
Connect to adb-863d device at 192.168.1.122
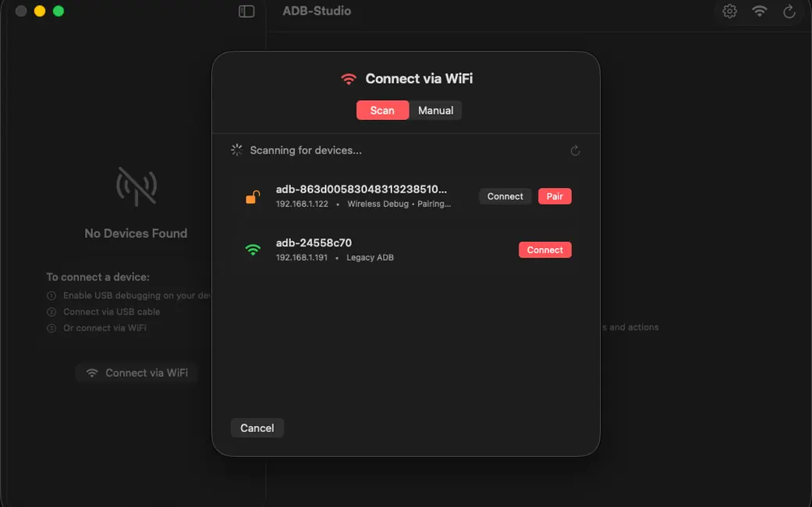coord(505,197)
